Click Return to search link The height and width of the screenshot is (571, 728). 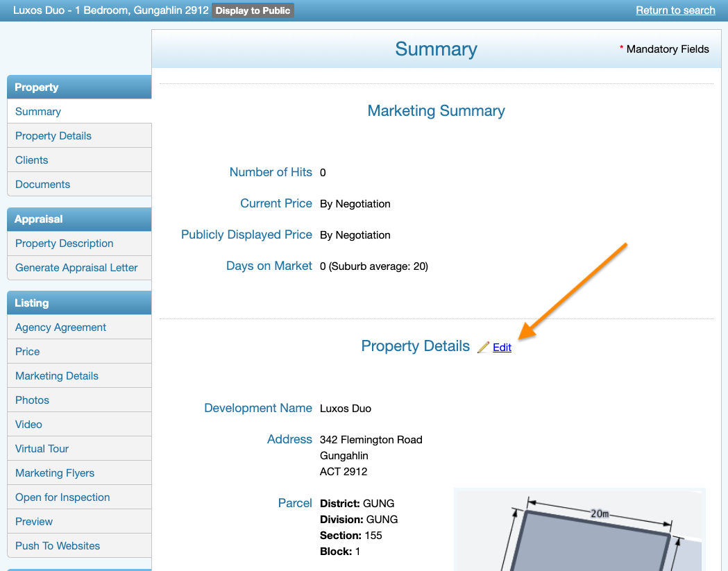pyautogui.click(x=675, y=10)
